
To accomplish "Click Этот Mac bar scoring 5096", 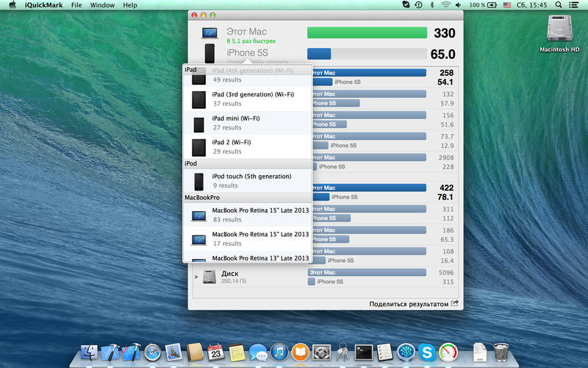I will click(x=367, y=272).
